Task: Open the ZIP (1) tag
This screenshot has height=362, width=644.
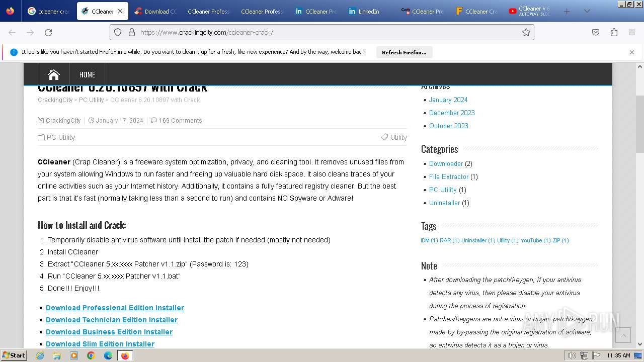Action: (560, 240)
